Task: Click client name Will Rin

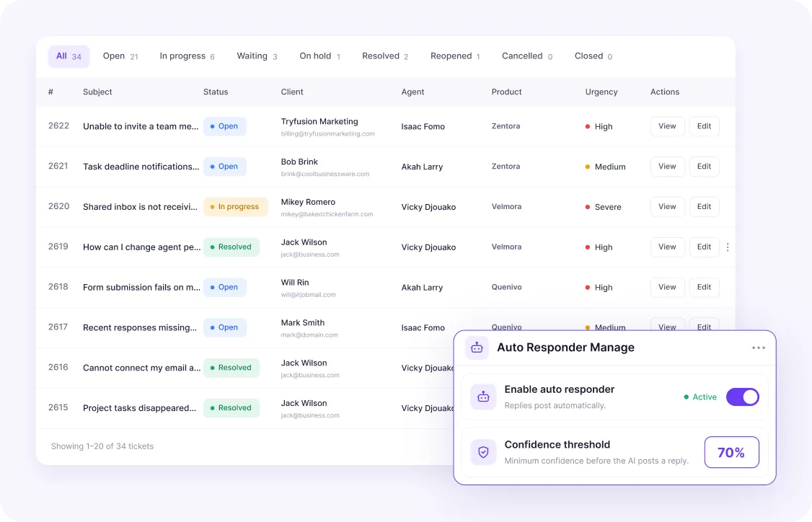Action: [295, 283]
